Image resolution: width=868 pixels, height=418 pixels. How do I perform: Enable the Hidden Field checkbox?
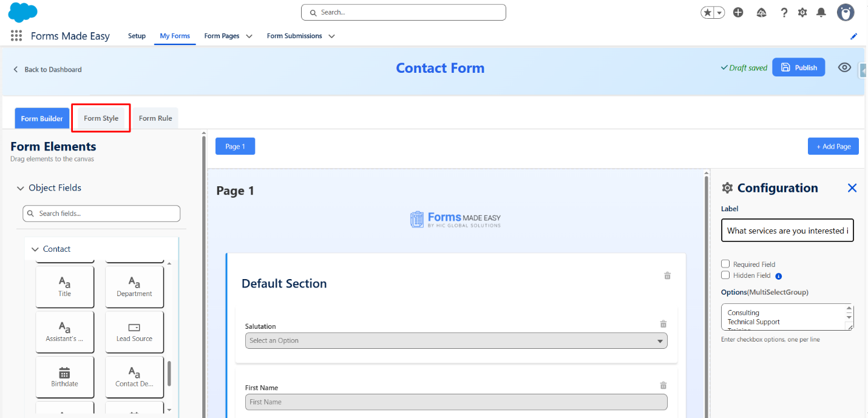725,275
